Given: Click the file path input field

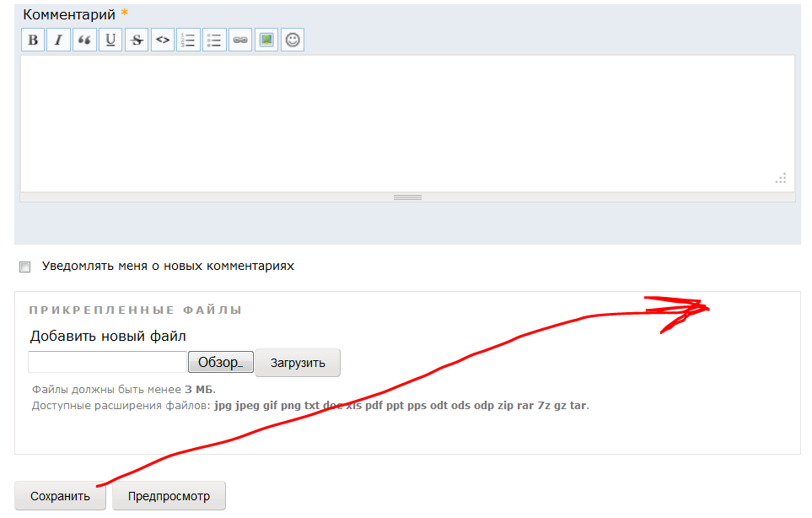Looking at the screenshot, I should pyautogui.click(x=107, y=362).
